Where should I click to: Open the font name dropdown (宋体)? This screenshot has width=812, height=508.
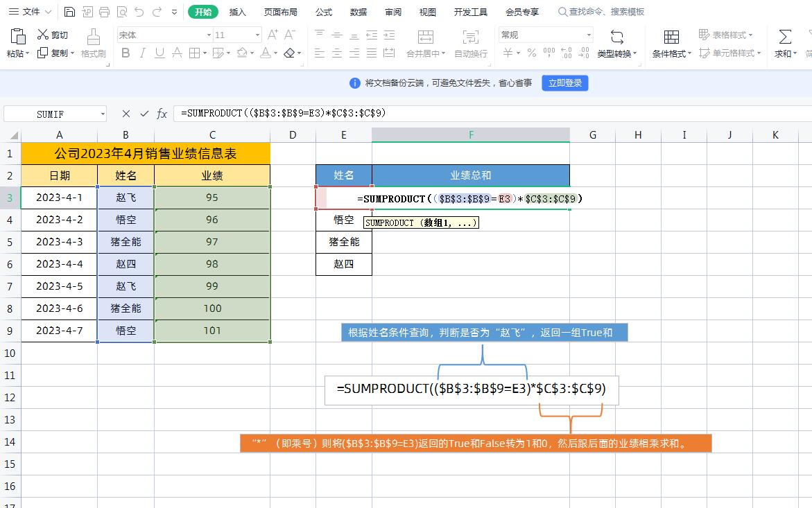click(x=209, y=35)
